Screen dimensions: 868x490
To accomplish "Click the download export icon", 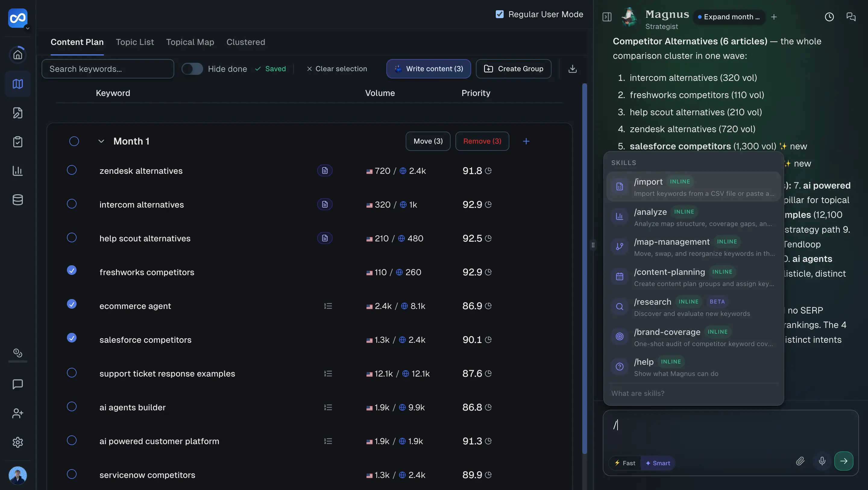I will (x=573, y=69).
